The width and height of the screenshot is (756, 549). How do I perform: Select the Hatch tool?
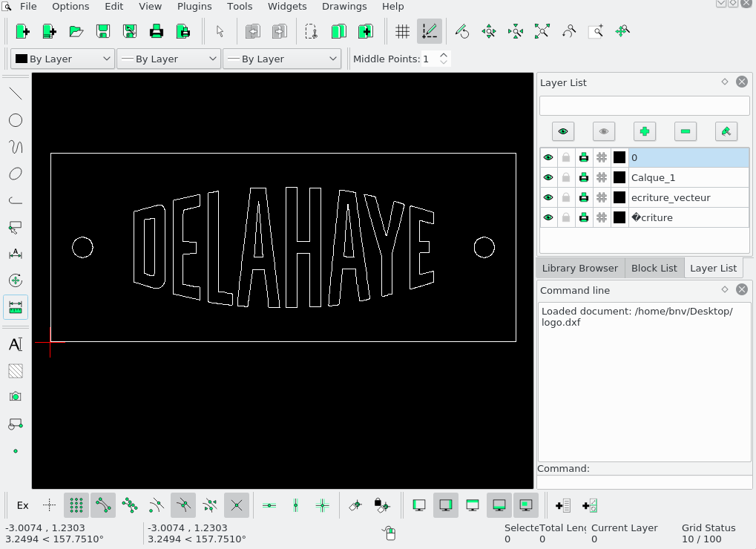click(16, 371)
